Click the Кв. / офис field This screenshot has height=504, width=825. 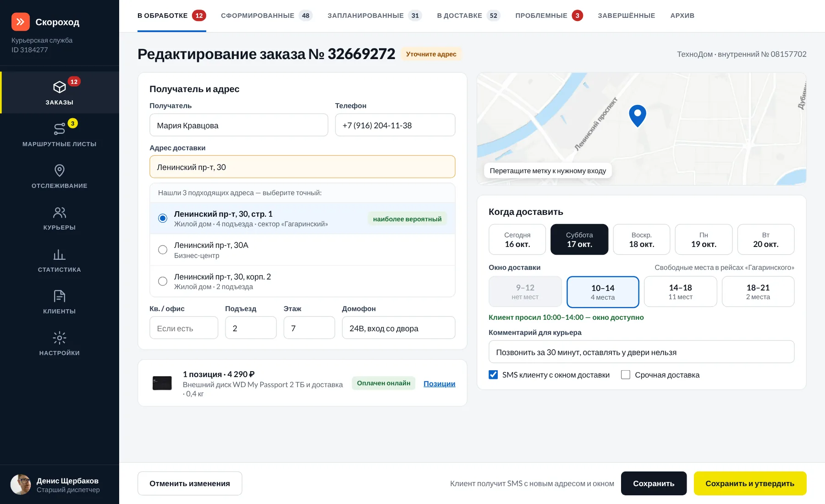pyautogui.click(x=184, y=328)
